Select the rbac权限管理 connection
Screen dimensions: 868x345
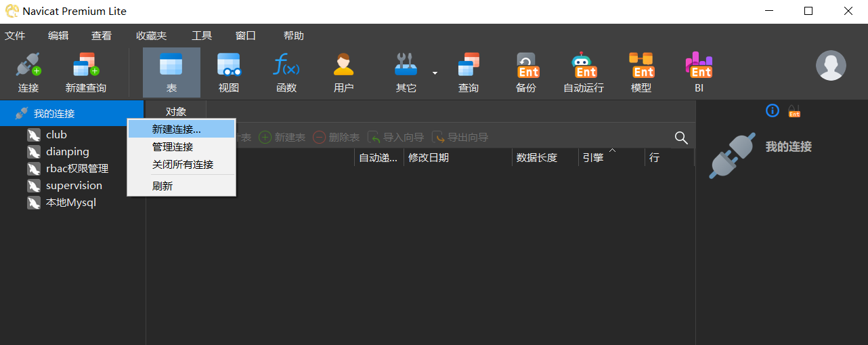click(x=77, y=169)
